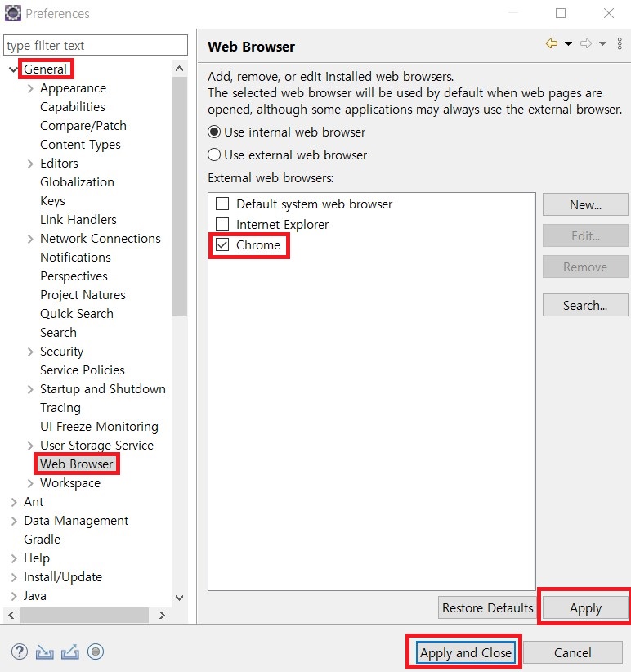Click horizontal scrollbar left arrow
631x672 pixels.
point(11,615)
